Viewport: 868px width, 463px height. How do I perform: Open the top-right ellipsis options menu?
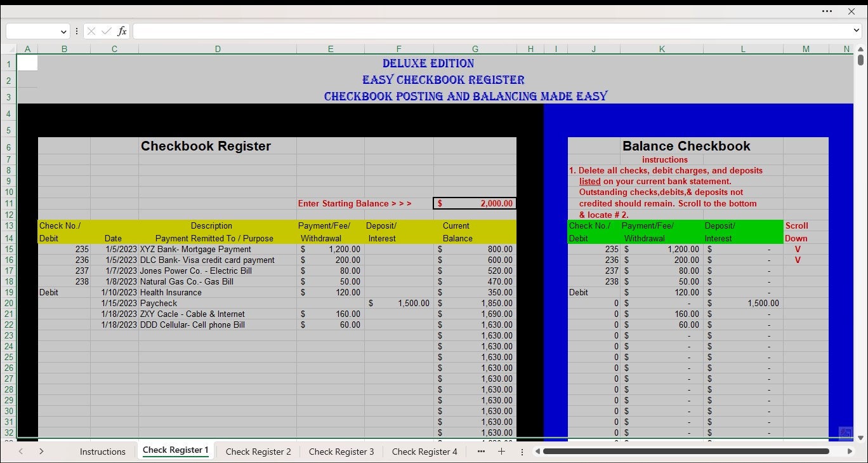[827, 11]
